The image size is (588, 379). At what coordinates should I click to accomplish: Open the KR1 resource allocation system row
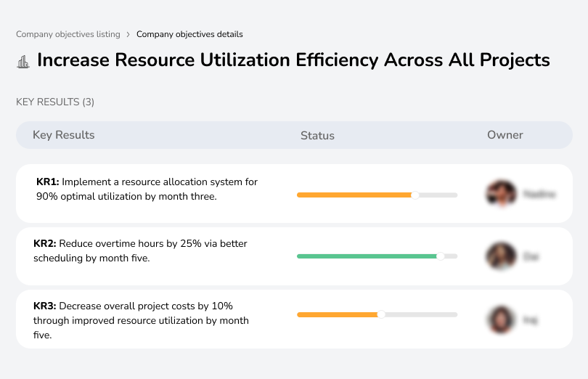[294, 194]
